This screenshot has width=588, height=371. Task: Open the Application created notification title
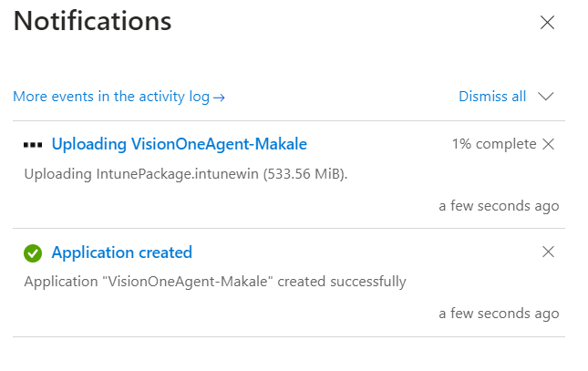pos(122,252)
